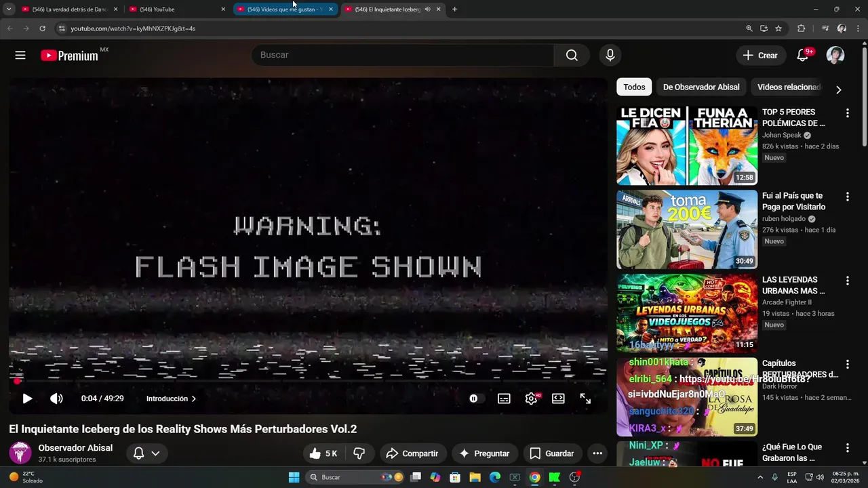This screenshot has width=868, height=488.
Task: Open Windows Start menu
Action: pyautogui.click(x=294, y=477)
